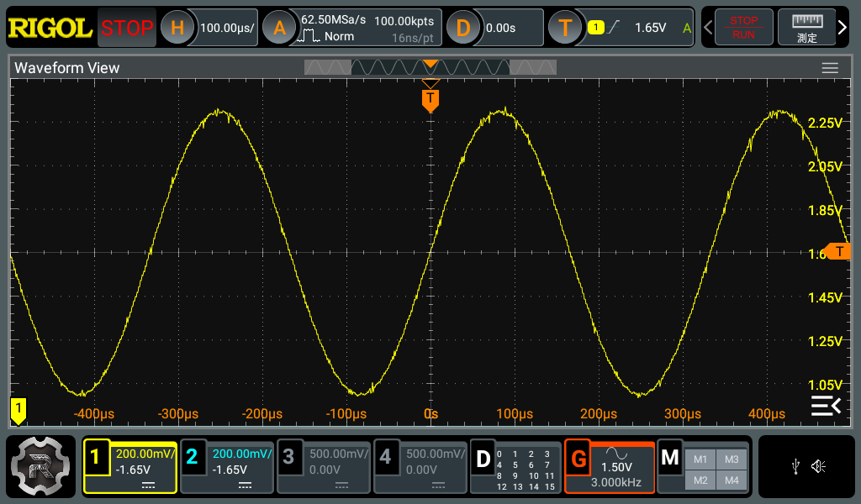Open the Delay D icon
Screen dimensions: 861x504
point(463,28)
